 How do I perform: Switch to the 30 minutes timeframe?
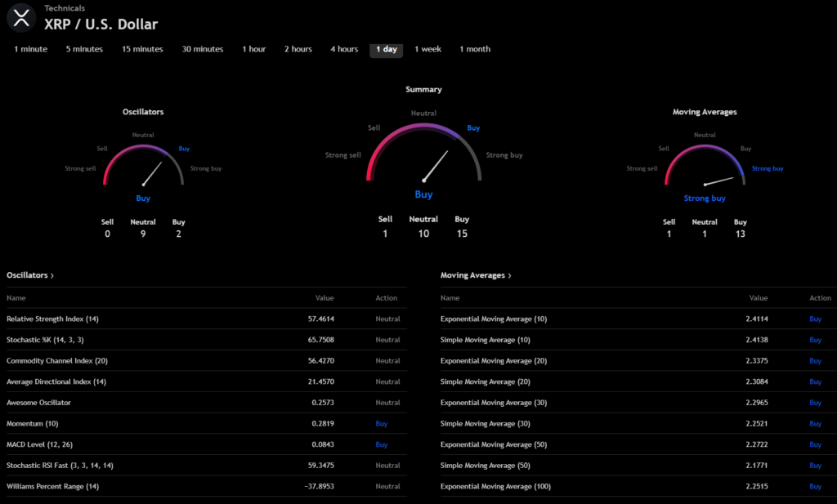tap(203, 49)
